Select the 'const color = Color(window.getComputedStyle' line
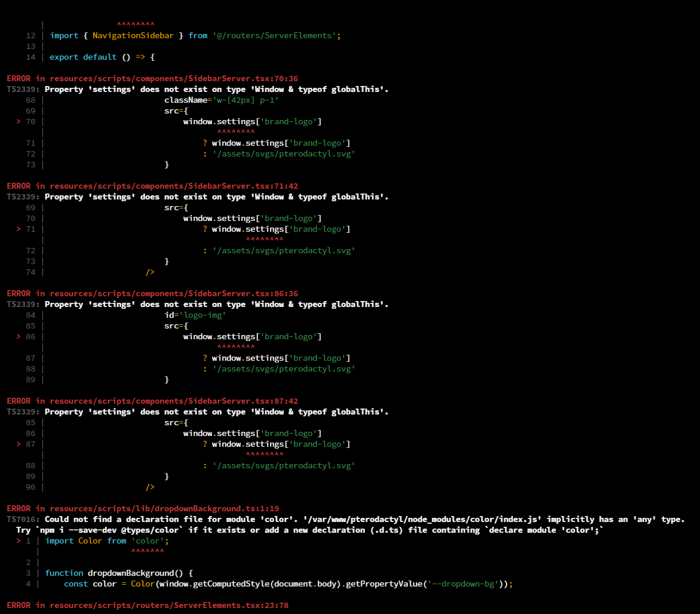 click(288, 584)
